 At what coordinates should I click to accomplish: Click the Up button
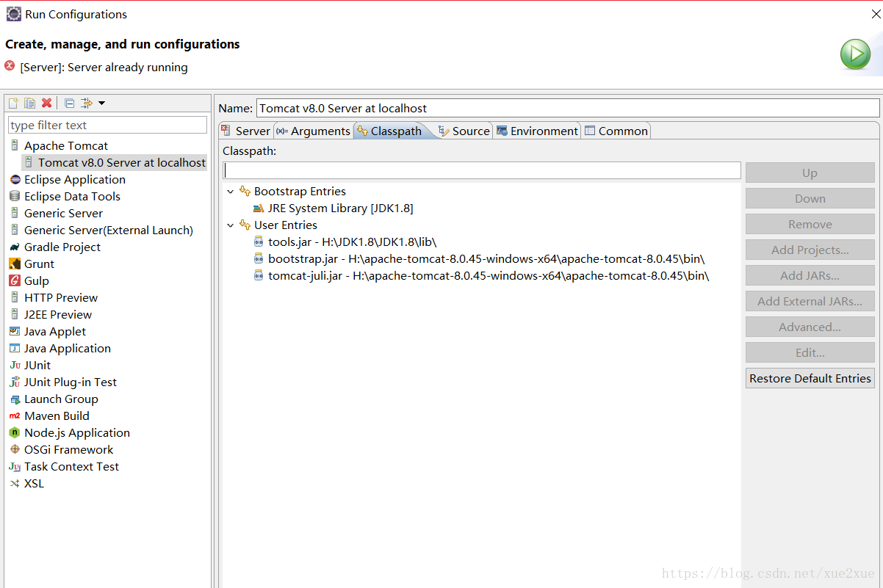(x=810, y=173)
